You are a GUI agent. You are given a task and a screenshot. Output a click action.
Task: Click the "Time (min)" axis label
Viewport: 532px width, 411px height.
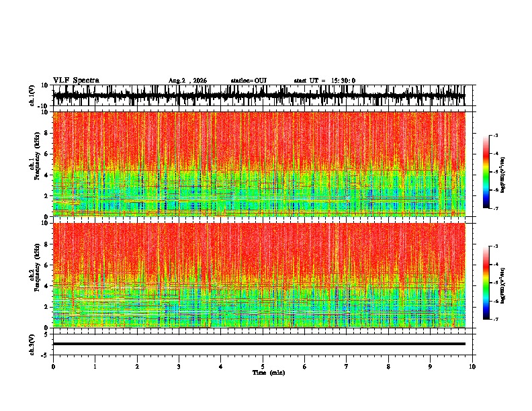pyautogui.click(x=269, y=373)
